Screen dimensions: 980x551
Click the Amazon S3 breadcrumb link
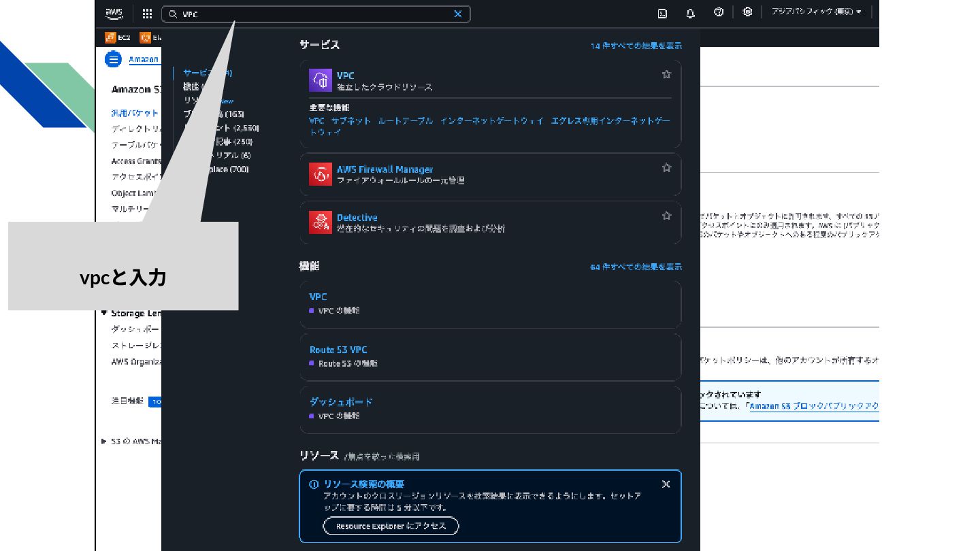(144, 59)
